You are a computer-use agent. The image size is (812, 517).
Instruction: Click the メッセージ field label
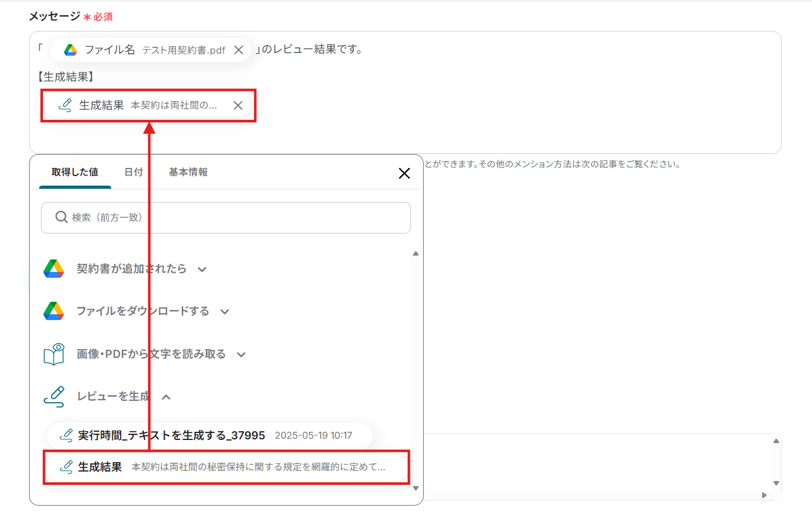(x=54, y=16)
